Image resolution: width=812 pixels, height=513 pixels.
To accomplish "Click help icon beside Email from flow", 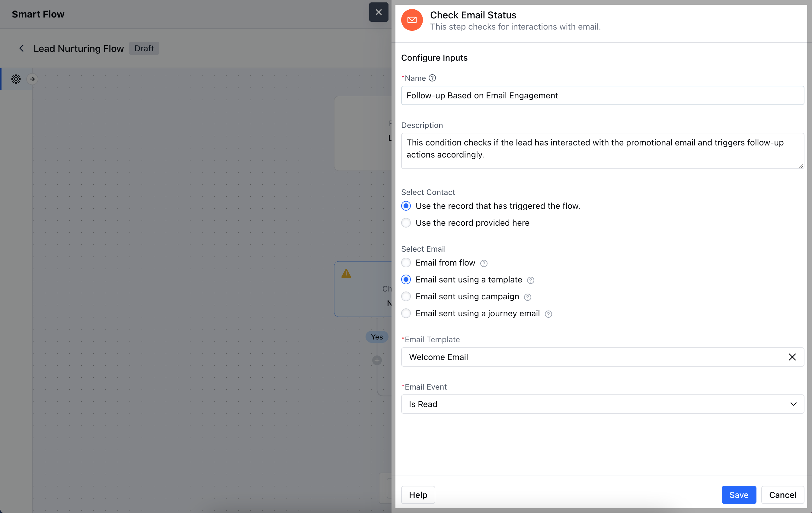I will pyautogui.click(x=484, y=263).
